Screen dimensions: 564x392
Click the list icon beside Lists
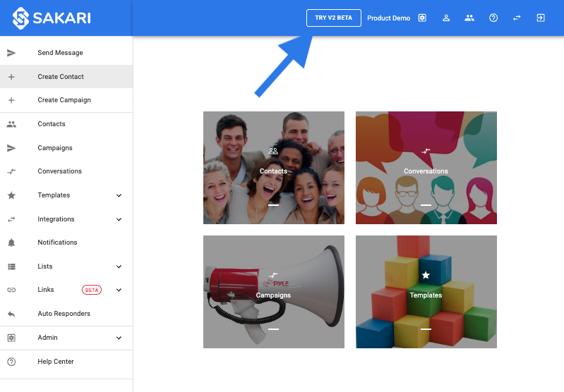[11, 267]
